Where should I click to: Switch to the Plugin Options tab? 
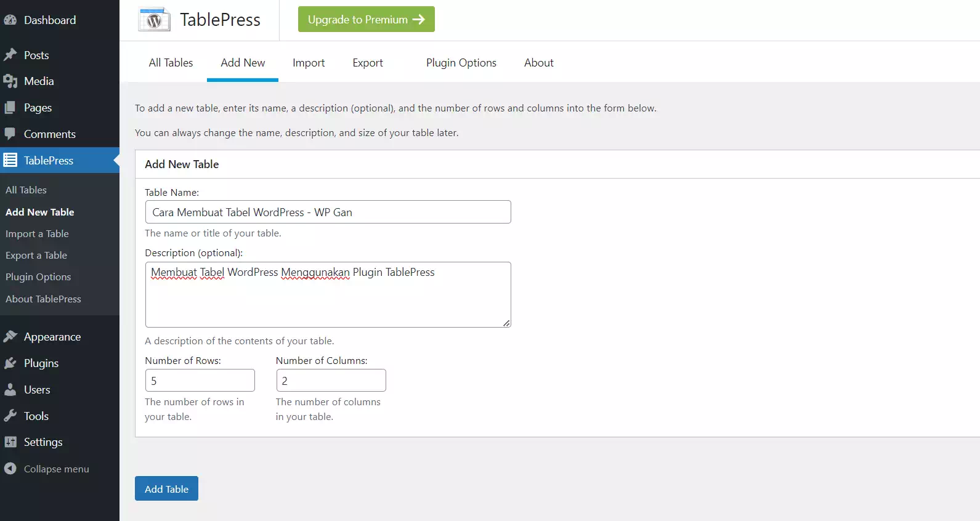461,63
